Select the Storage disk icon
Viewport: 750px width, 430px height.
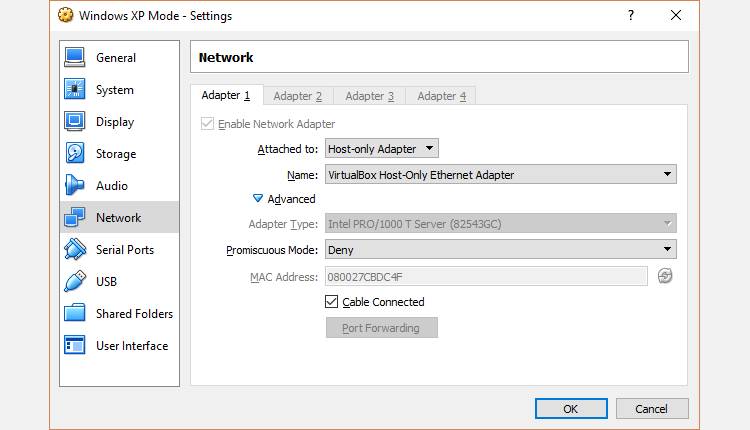(x=75, y=154)
